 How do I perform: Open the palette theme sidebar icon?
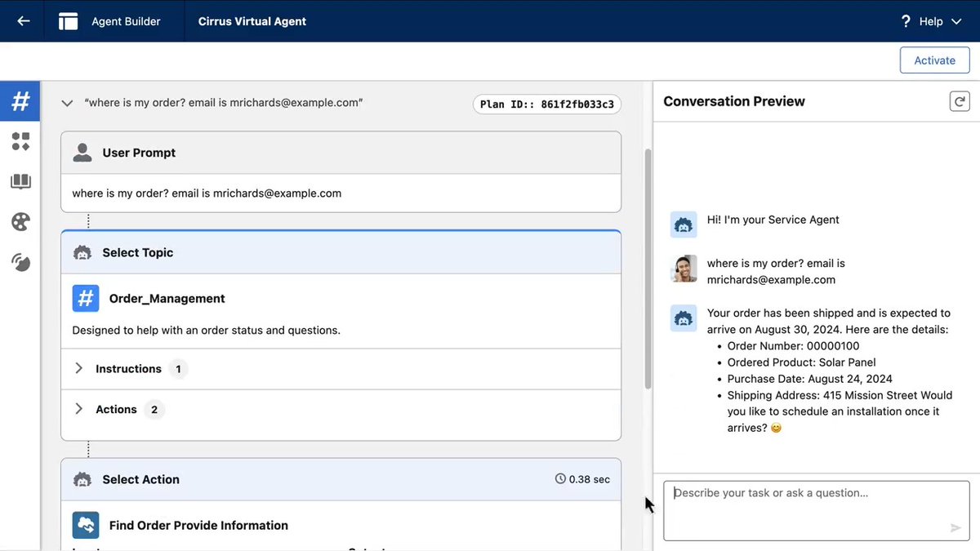tap(20, 222)
